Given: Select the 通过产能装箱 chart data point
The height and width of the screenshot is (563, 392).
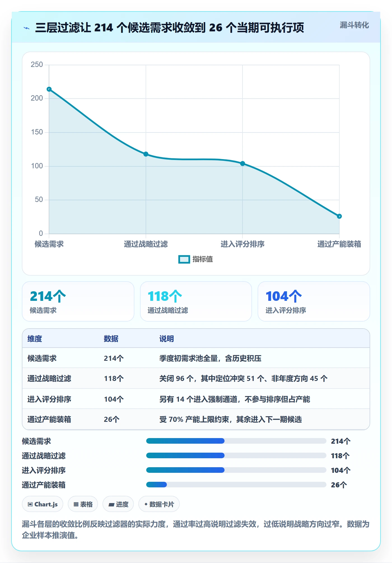Looking at the screenshot, I should (x=339, y=216).
